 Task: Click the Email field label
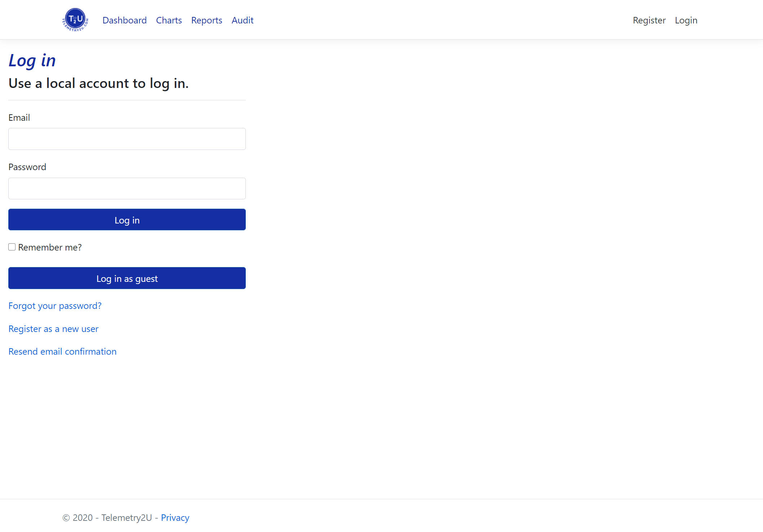tap(19, 118)
